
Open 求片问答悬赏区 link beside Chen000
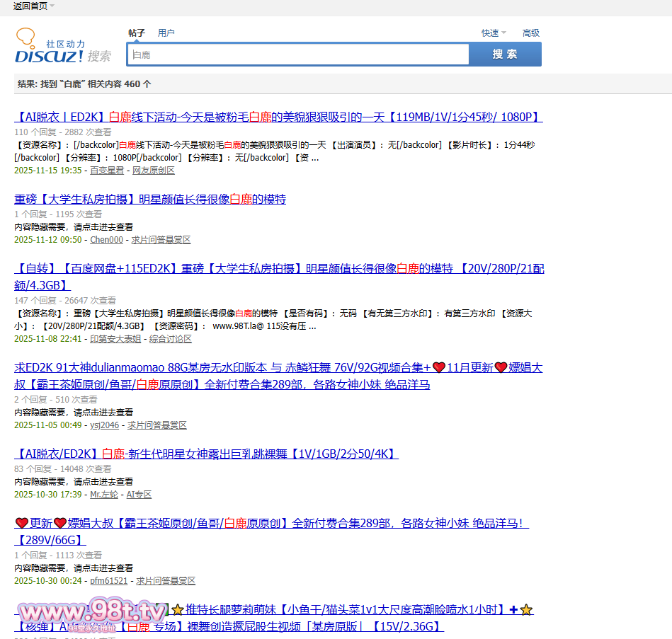[161, 240]
